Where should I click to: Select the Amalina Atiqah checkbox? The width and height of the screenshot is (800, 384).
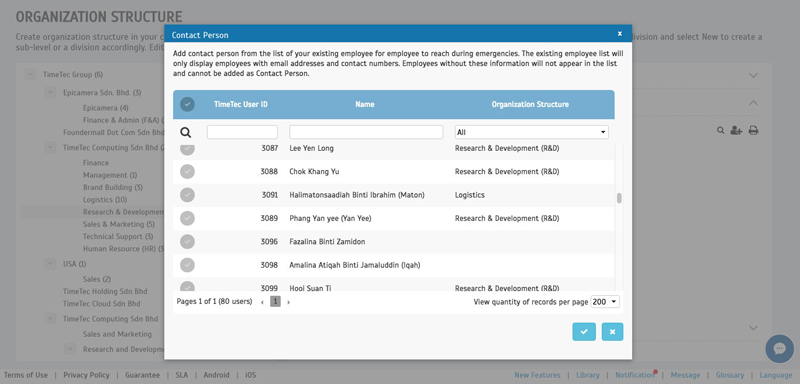187,265
